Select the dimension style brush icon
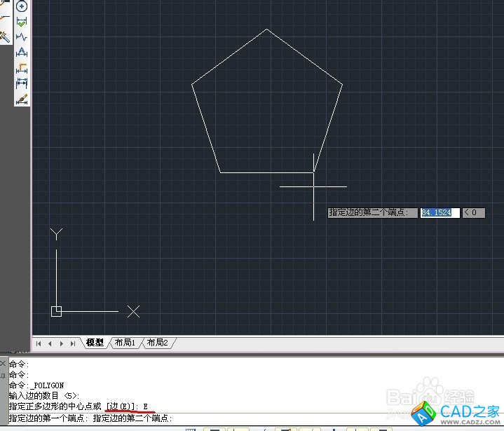The image size is (504, 431). click(x=22, y=99)
